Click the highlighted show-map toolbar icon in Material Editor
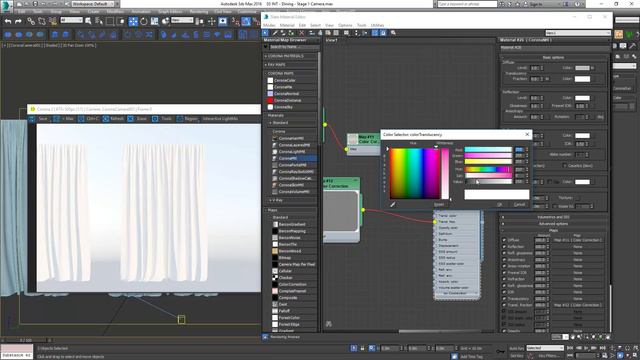640x360 pixels. point(375,33)
